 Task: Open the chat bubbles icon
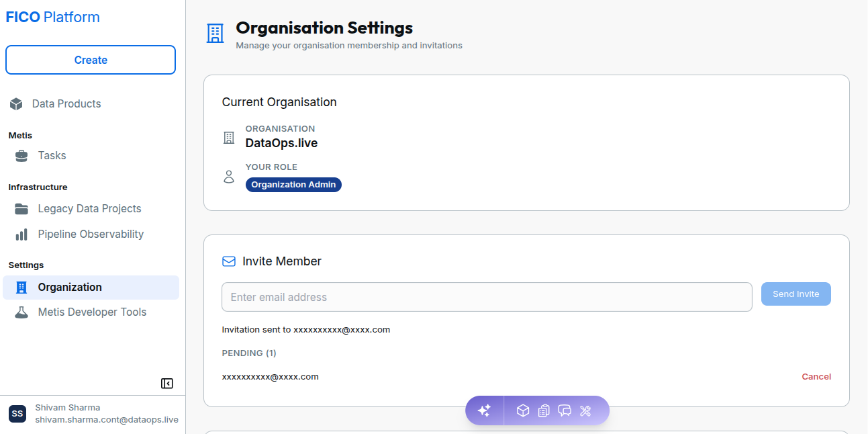pos(565,410)
